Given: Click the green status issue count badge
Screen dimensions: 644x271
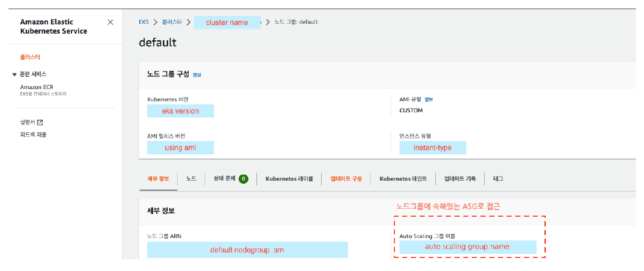Looking at the screenshot, I should [x=243, y=179].
